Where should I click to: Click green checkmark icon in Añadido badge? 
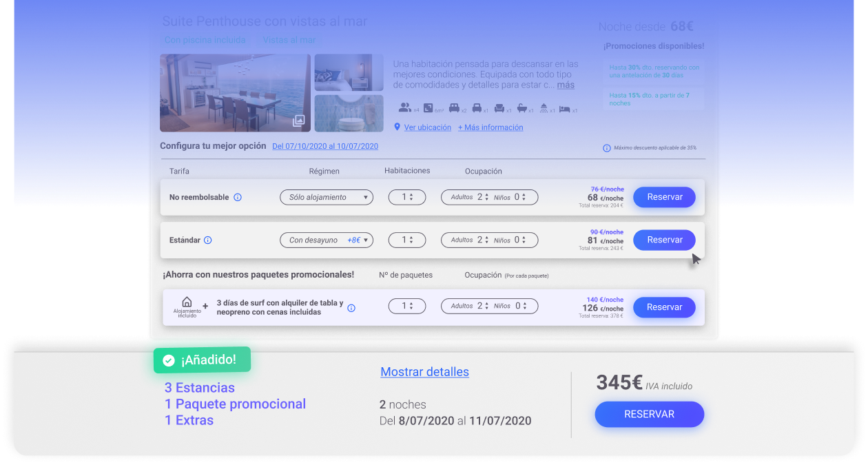click(x=169, y=360)
